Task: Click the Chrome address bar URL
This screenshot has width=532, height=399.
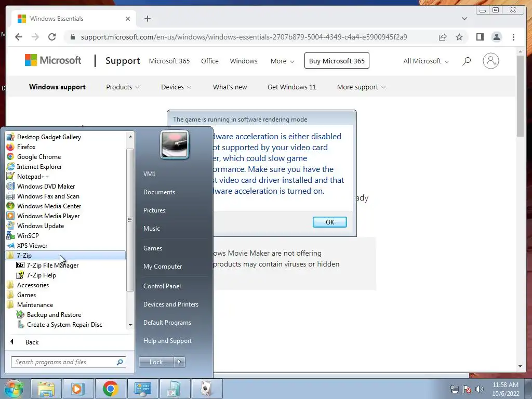Action: 244,37
